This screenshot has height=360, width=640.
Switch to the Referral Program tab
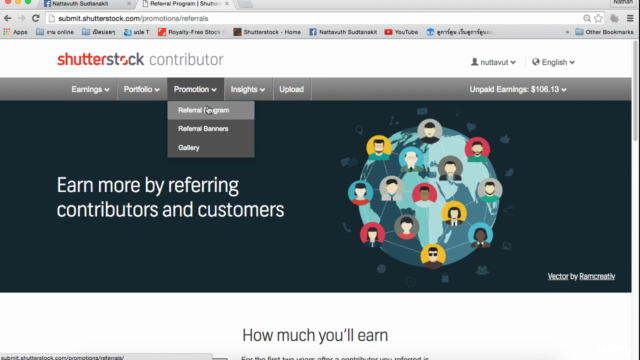[x=186, y=4]
